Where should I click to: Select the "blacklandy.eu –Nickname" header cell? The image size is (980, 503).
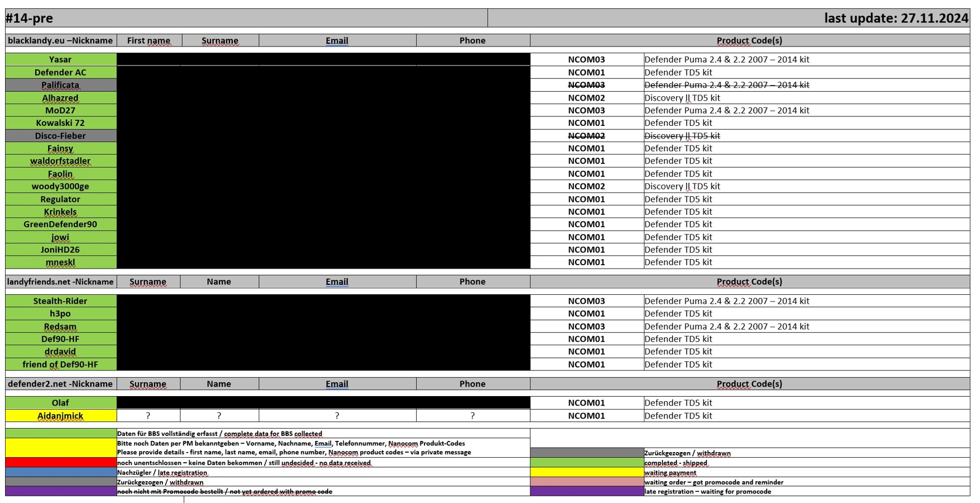click(60, 40)
